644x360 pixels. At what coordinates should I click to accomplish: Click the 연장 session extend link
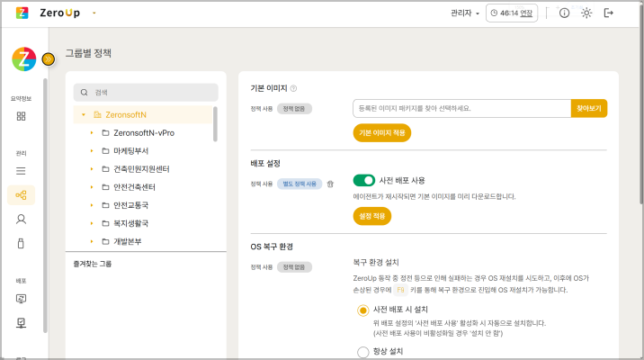526,13
